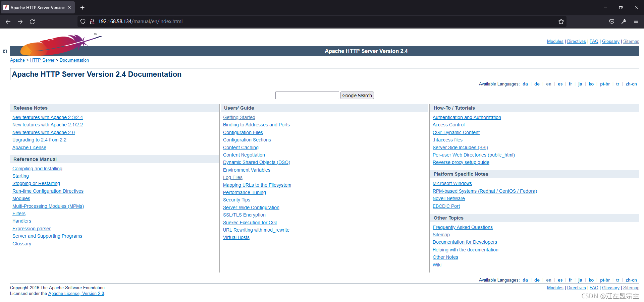Open Microsoft Windows platform notes
The height and width of the screenshot is (302, 644).
[452, 183]
